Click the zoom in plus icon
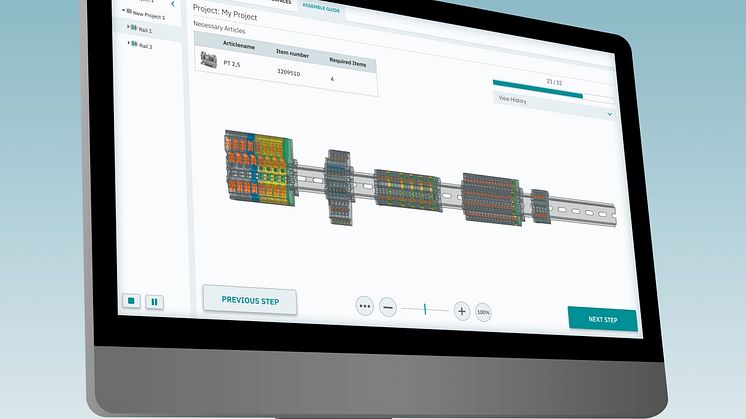The width and height of the screenshot is (746, 419). (x=461, y=311)
